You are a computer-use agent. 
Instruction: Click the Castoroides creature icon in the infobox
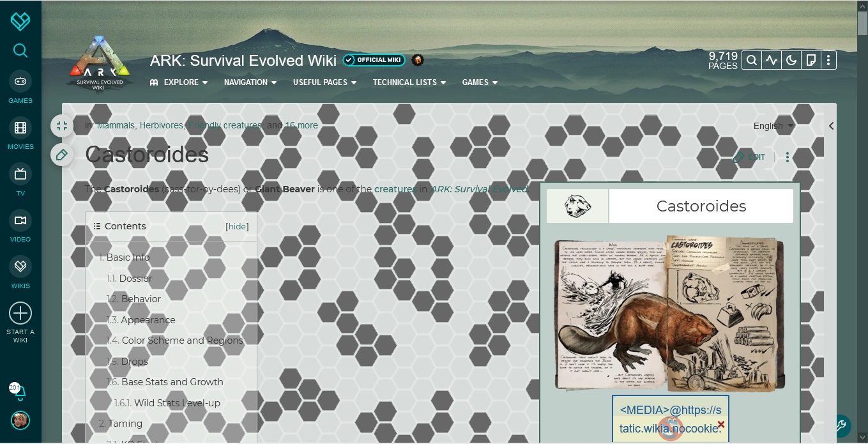(577, 206)
